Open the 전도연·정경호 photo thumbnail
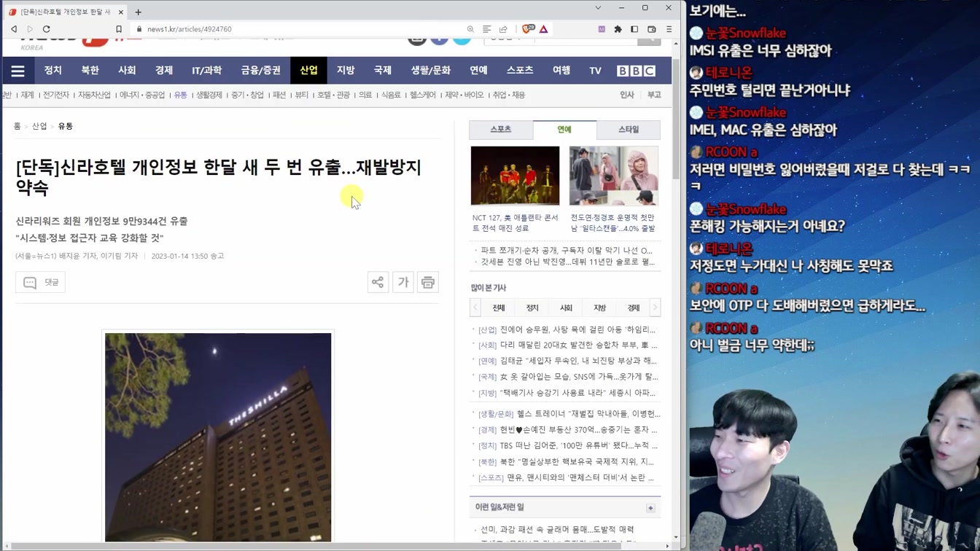The image size is (980, 551). click(613, 176)
